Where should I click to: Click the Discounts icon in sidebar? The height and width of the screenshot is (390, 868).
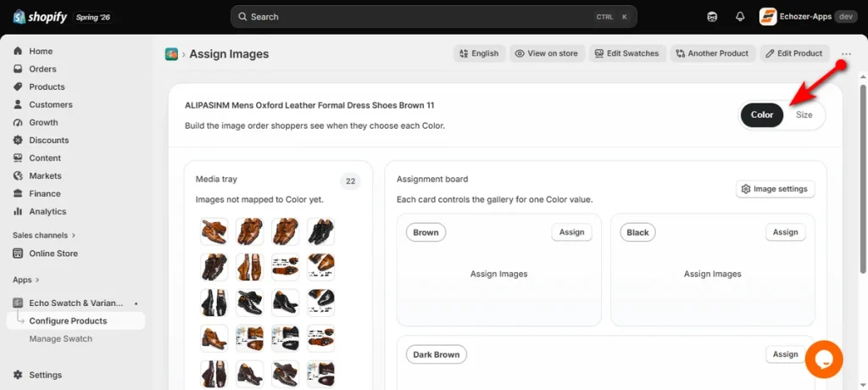(x=18, y=140)
